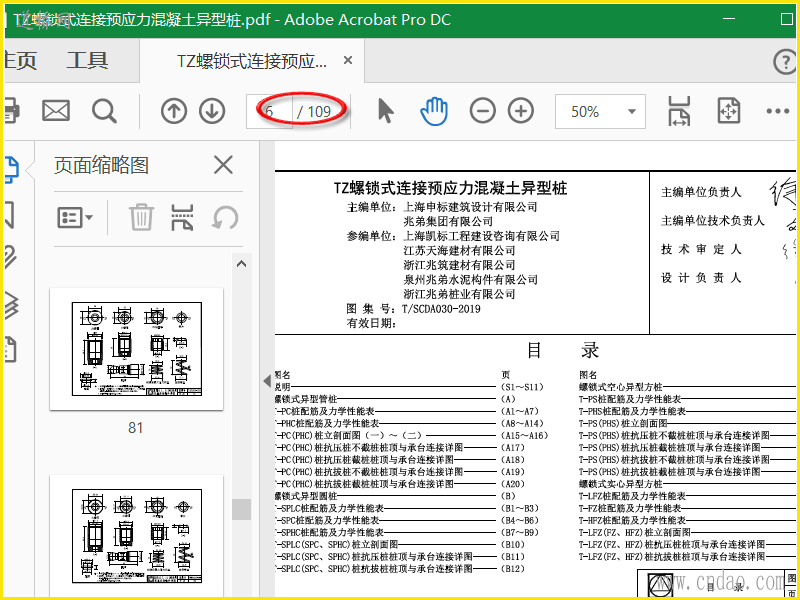The image size is (800, 600).
Task: Close the 页面缩略图 panel
Action: [223, 165]
